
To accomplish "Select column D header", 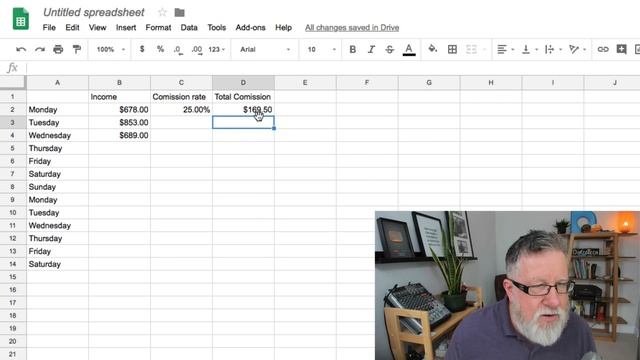I will 243,82.
